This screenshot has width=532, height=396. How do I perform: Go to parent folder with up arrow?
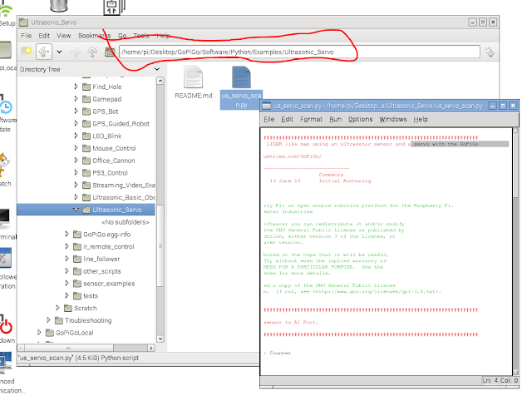92,52
